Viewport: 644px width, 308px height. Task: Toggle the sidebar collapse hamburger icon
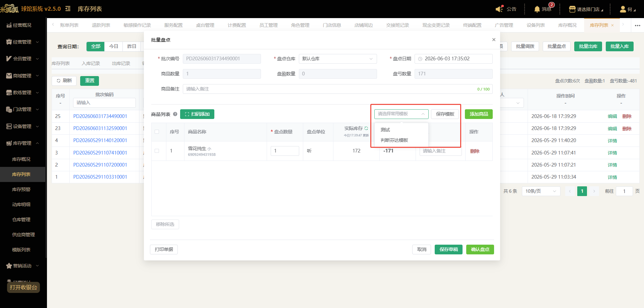pyautogui.click(x=68, y=9)
